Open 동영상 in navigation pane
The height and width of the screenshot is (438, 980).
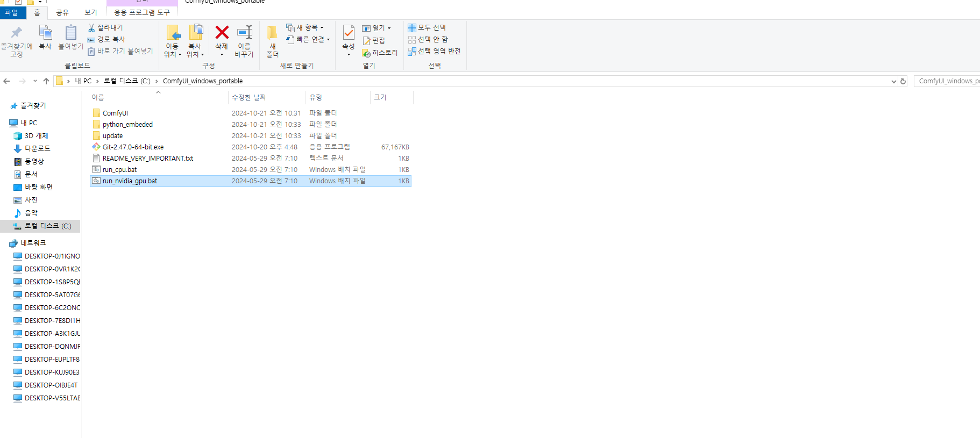point(34,161)
